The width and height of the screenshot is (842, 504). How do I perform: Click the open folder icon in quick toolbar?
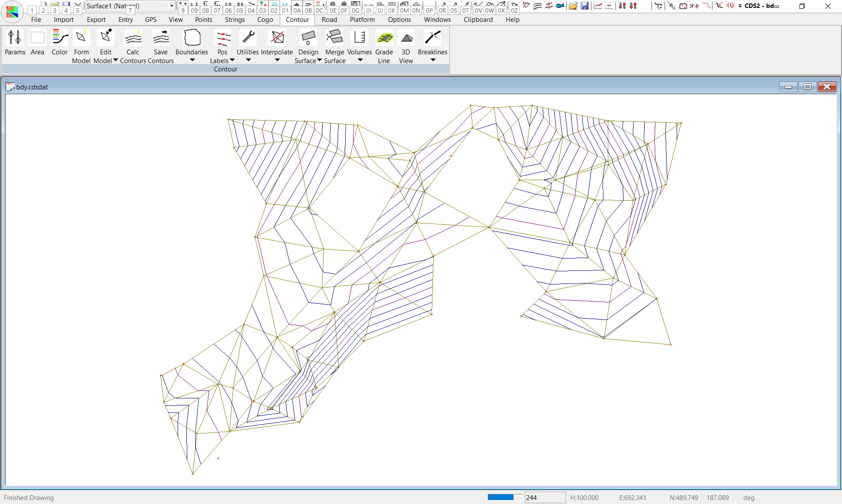[573, 6]
